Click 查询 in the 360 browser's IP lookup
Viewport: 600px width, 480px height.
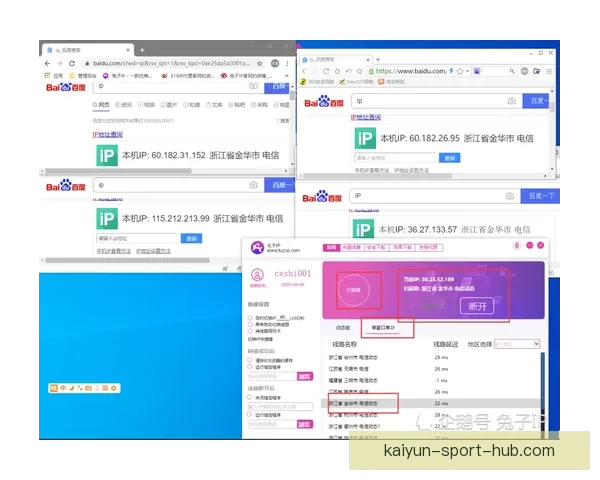click(450, 158)
